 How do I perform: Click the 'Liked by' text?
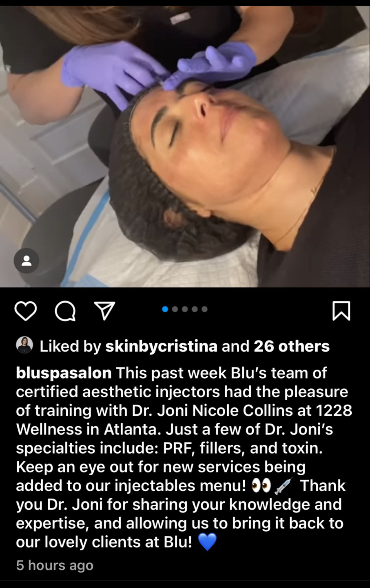pyautogui.click(x=70, y=346)
